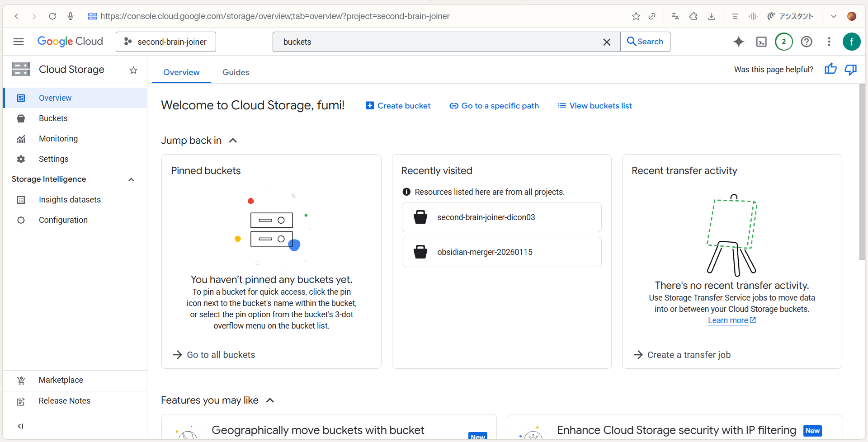This screenshot has height=442, width=868.
Task: Click the thumbs up feedback icon
Action: pos(830,69)
